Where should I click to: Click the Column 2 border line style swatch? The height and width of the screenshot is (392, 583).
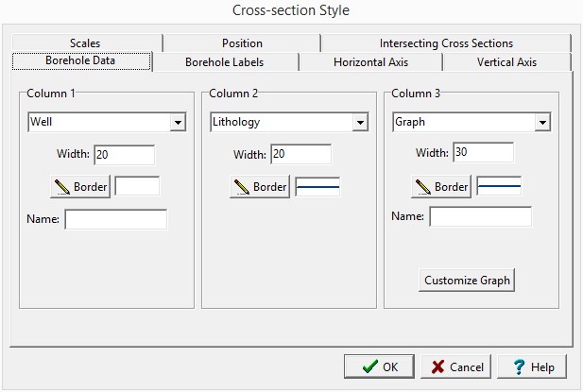pyautogui.click(x=317, y=187)
